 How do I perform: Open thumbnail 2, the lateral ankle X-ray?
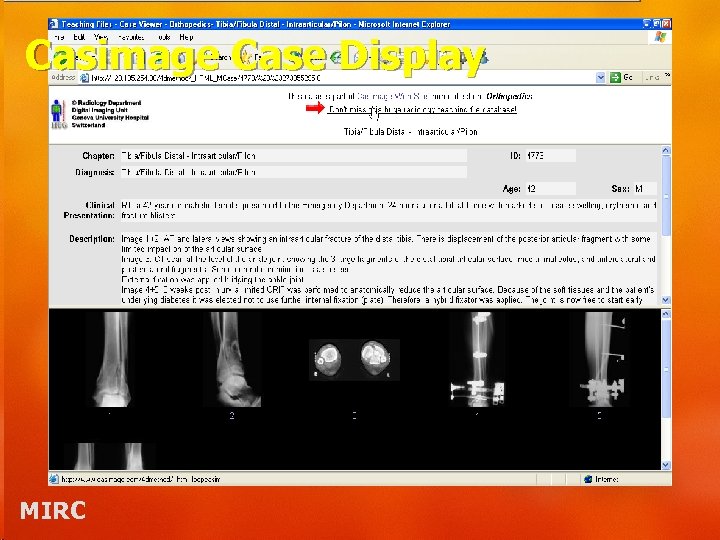point(232,360)
